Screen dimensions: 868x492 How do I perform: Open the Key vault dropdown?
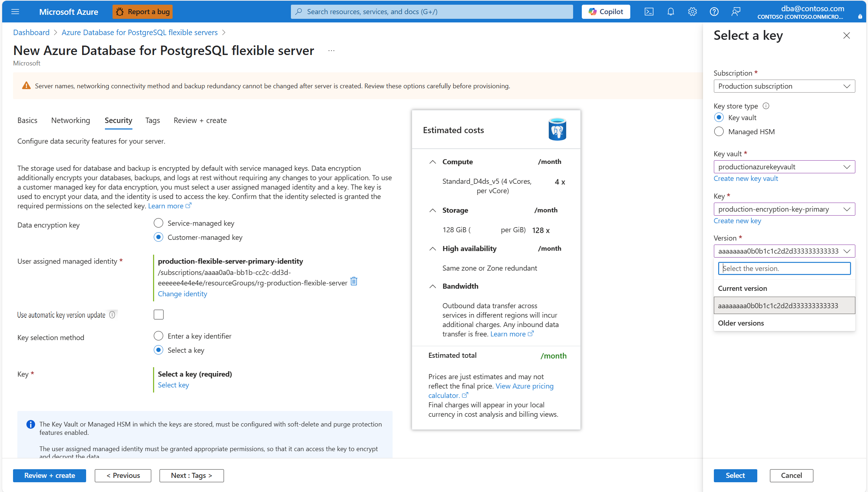coord(784,167)
